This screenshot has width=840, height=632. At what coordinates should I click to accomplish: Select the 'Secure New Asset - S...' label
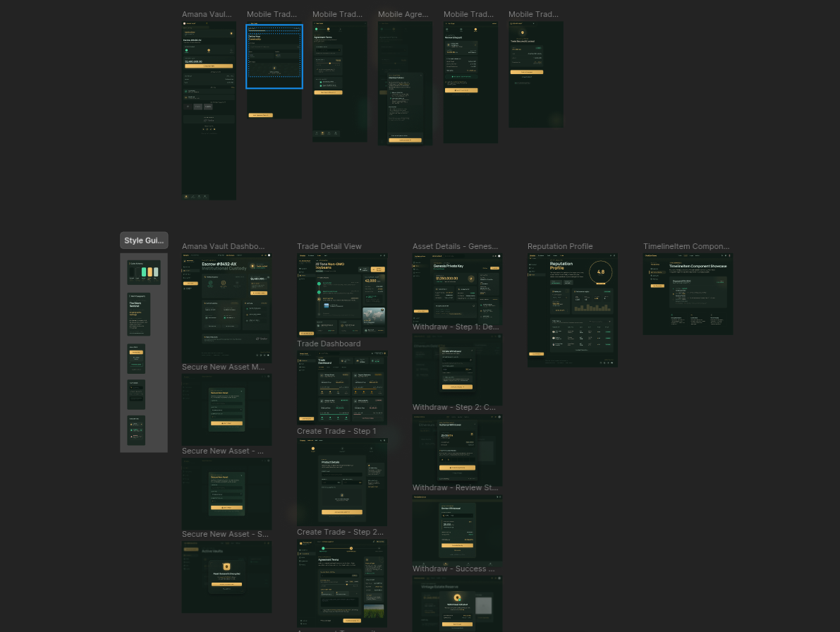coord(226,534)
